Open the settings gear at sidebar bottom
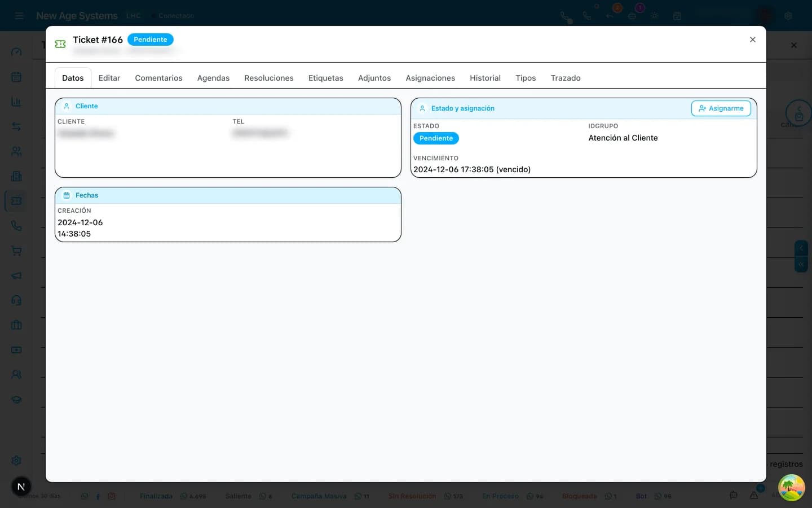This screenshot has height=508, width=812. click(16, 461)
